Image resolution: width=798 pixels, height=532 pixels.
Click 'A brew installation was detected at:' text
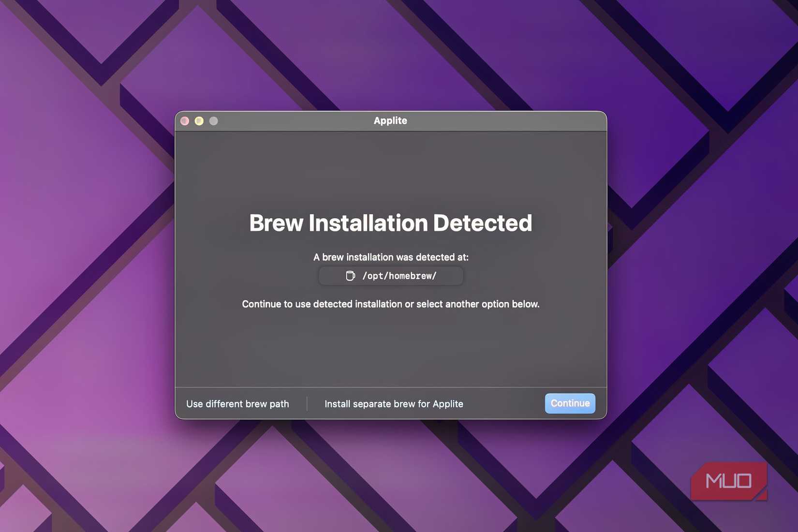pyautogui.click(x=391, y=257)
